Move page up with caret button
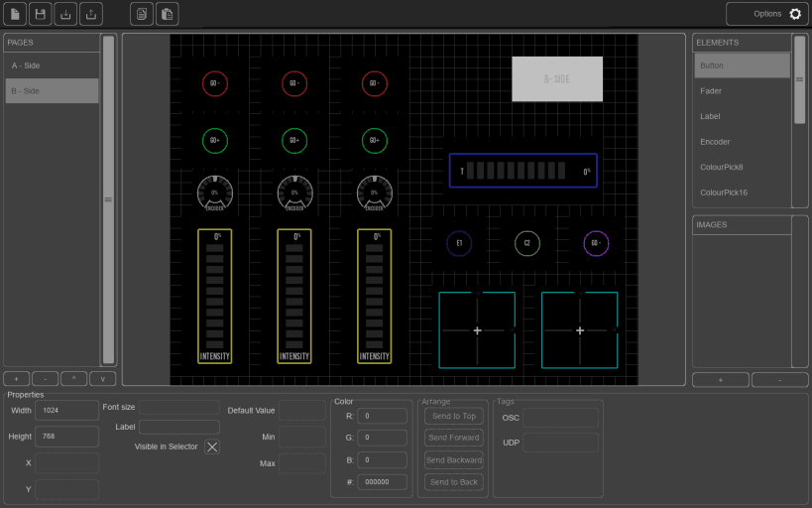 pos(74,379)
